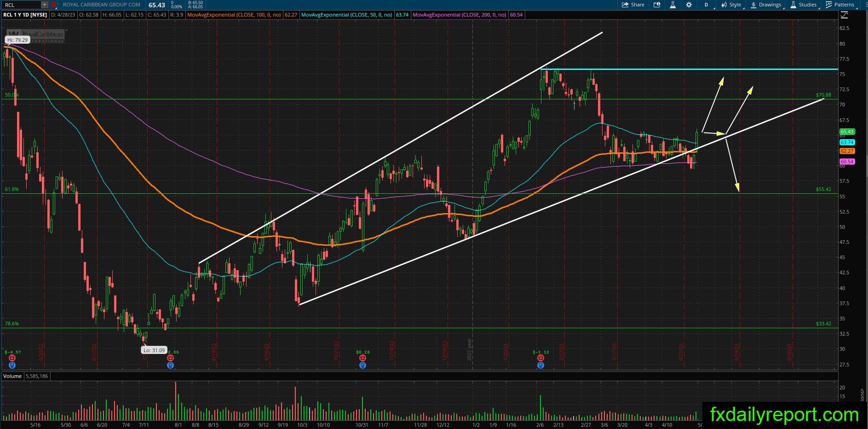The width and height of the screenshot is (868, 429).
Task: Open the Studies menu
Action: click(x=804, y=5)
